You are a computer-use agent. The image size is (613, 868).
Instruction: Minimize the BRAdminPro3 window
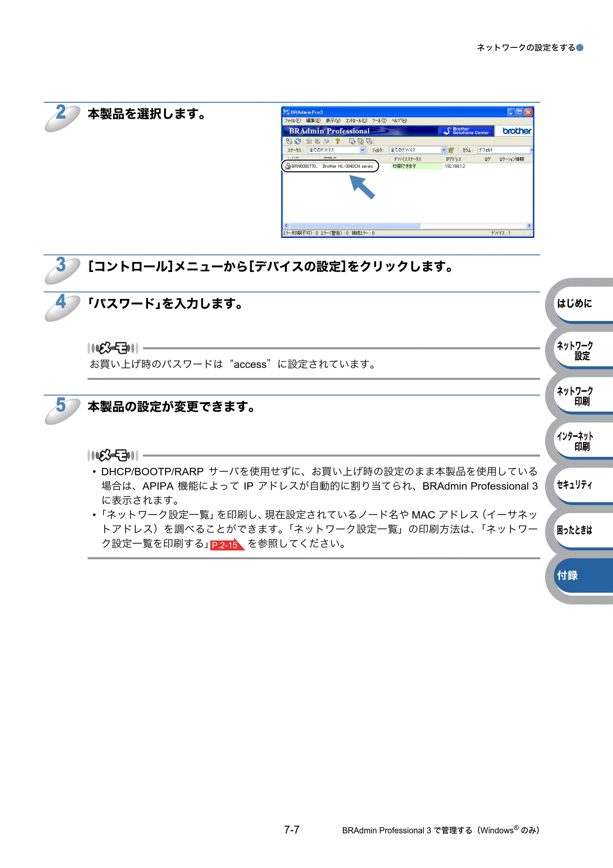point(511,112)
